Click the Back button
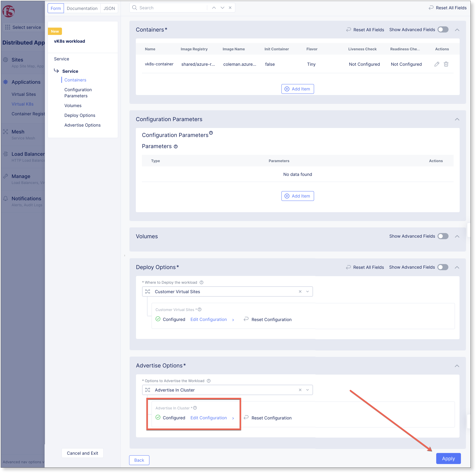Screen dimensions: 476x473 tap(139, 460)
